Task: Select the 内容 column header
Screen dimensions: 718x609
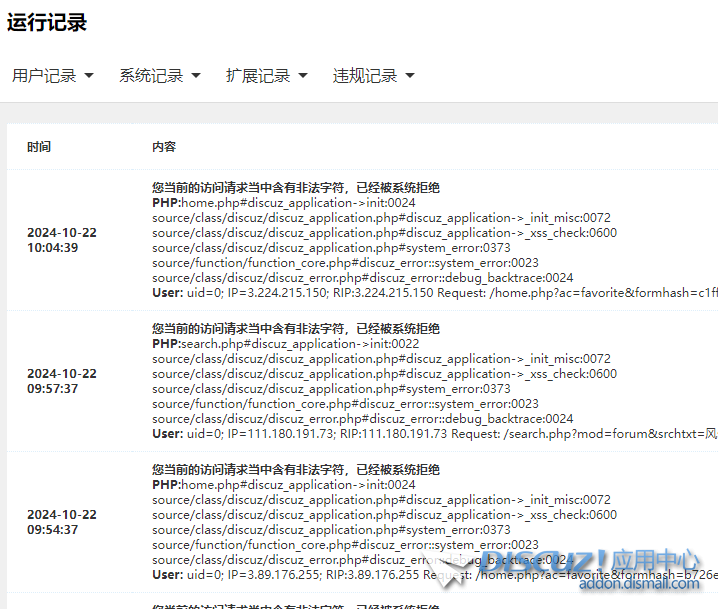Action: coord(164,147)
